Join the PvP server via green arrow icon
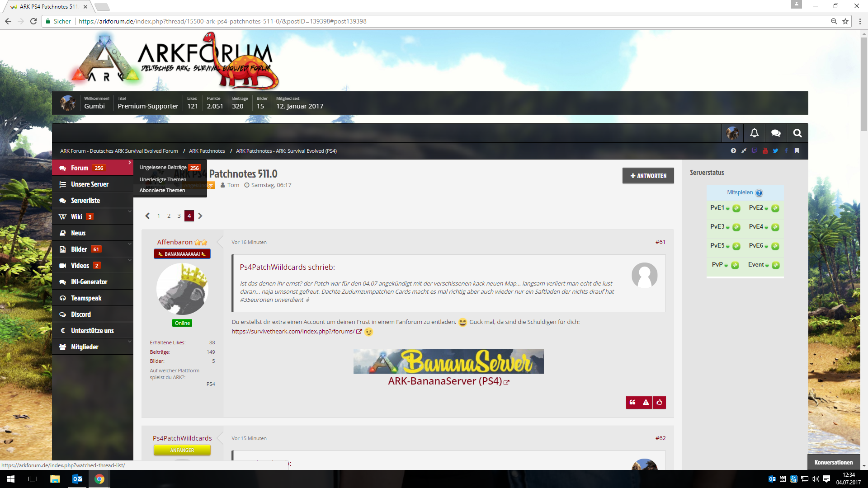The width and height of the screenshot is (868, 488). [735, 265]
